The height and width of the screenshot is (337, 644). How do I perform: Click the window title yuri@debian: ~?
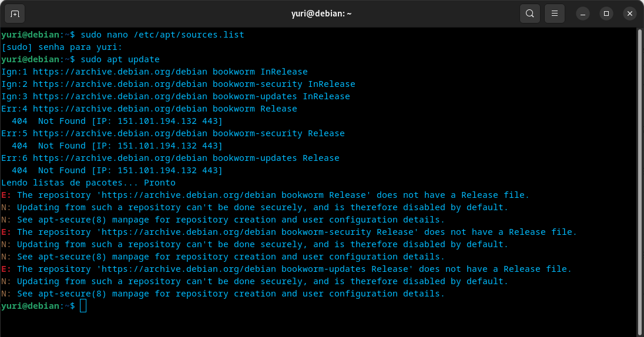321,14
